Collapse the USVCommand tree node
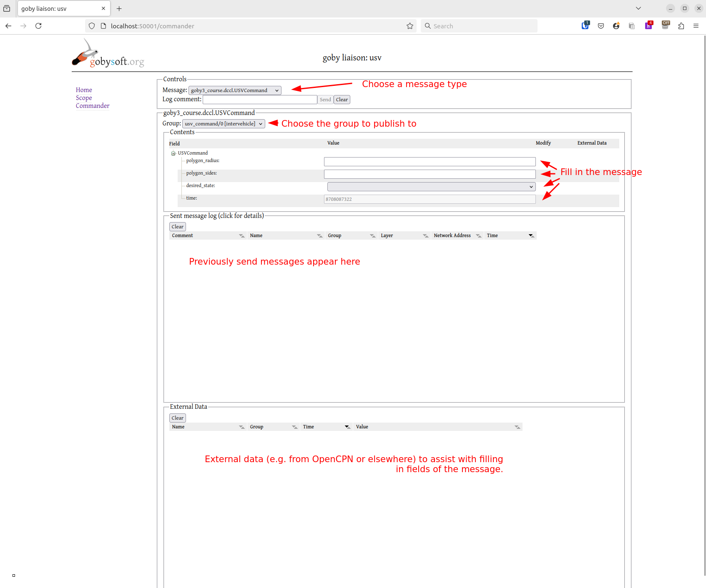The height and width of the screenshot is (588, 706). coord(173,153)
